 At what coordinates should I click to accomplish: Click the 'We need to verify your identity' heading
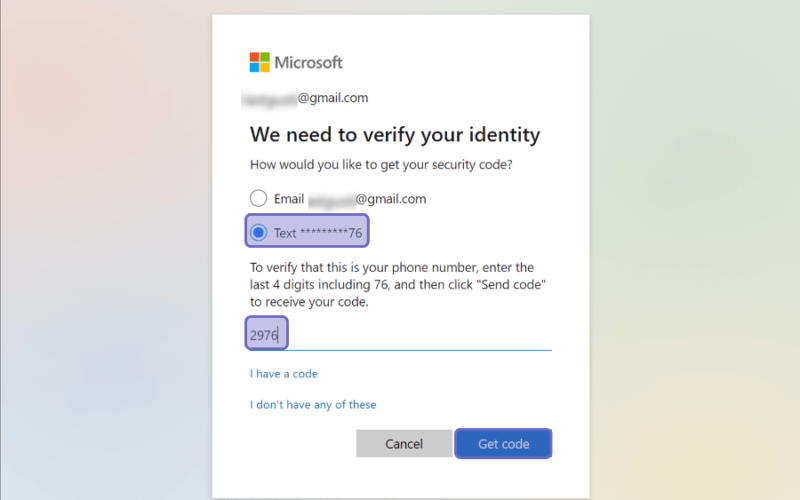tap(395, 135)
